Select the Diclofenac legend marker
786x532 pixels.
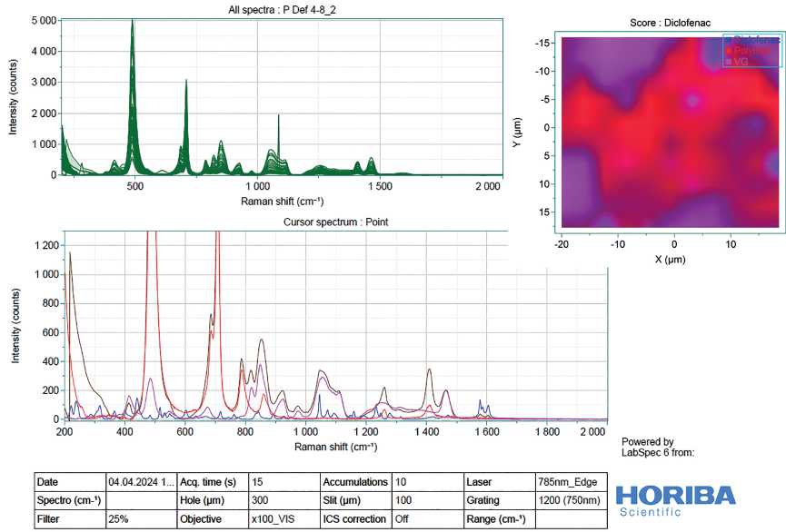(x=729, y=41)
